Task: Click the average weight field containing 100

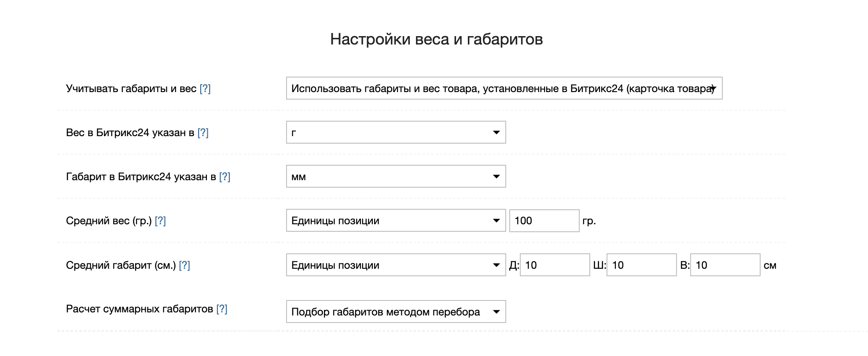Action: pos(544,221)
